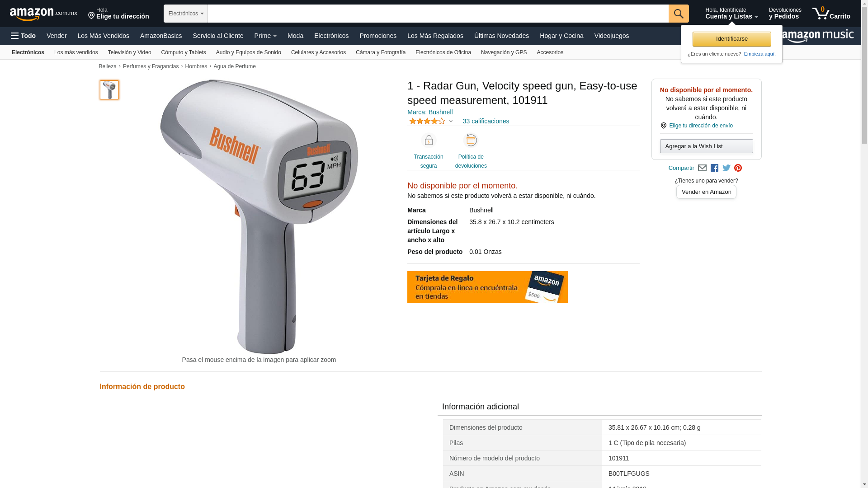Select the radar gun thumbnail image

(109, 90)
